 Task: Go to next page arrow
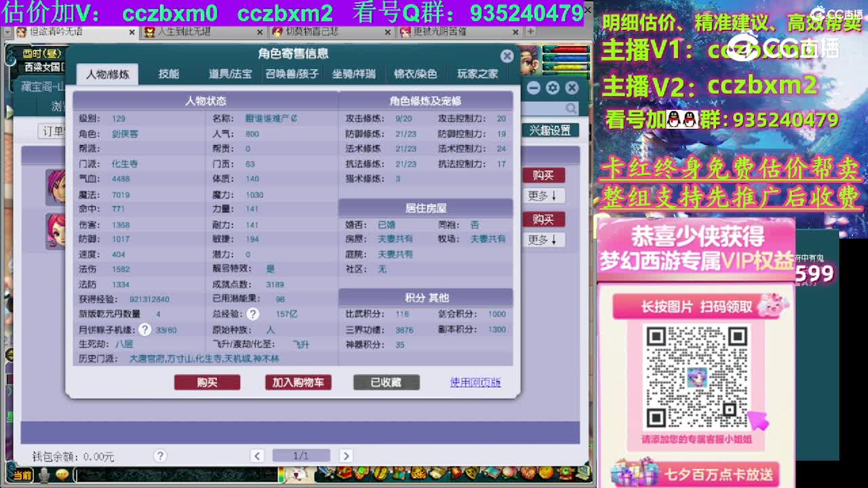pyautogui.click(x=346, y=456)
